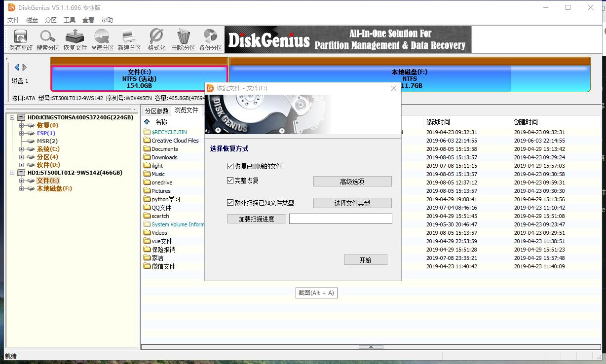The image size is (606, 364).
Task: Select the scartch folder icon
Action: 147,216
